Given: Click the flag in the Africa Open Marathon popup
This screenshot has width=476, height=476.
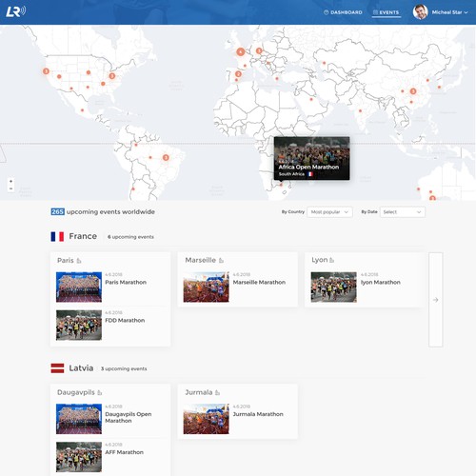Looking at the screenshot, I should point(310,174).
